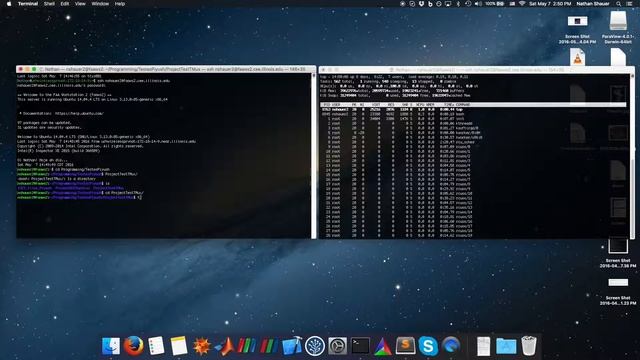Click the help.ubuntu.com documentation URL
The image size is (640, 360).
(79, 113)
